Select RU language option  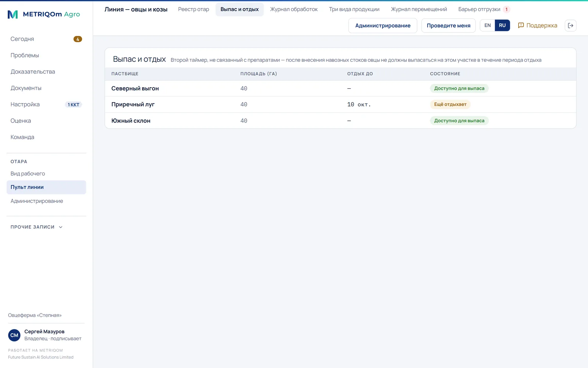coord(502,25)
